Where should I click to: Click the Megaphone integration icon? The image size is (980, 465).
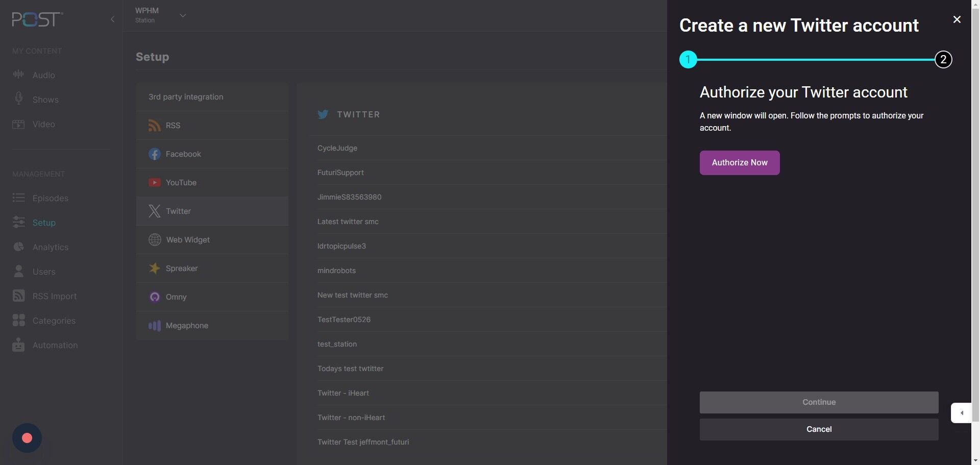(x=154, y=326)
